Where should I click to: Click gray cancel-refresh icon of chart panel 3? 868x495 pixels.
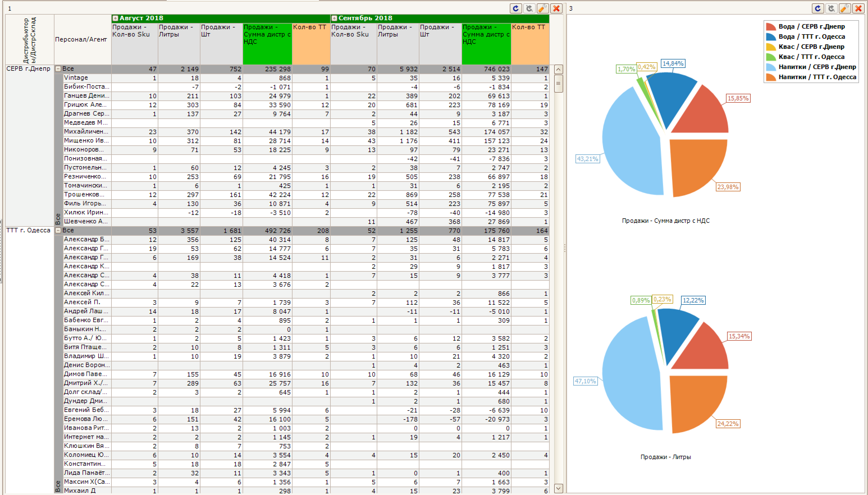(831, 8)
